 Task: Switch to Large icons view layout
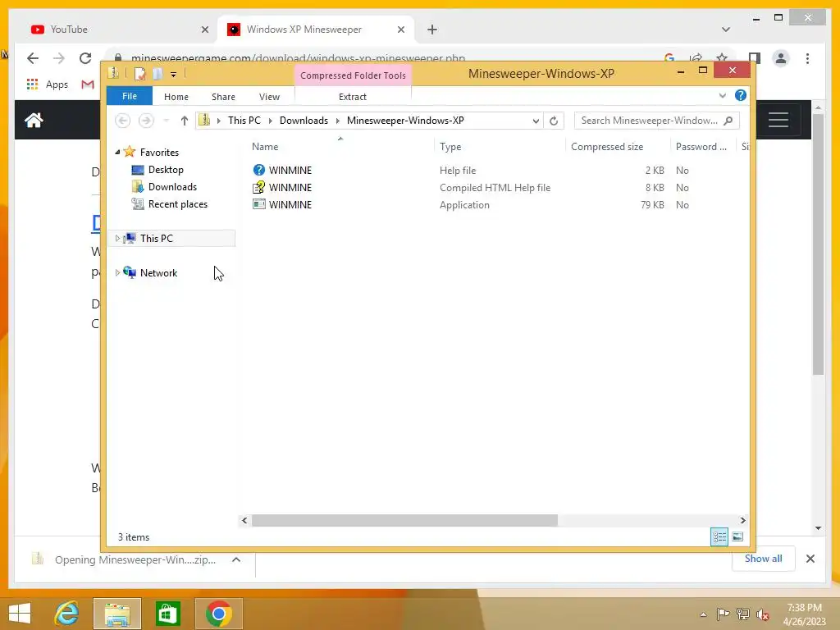tap(737, 536)
